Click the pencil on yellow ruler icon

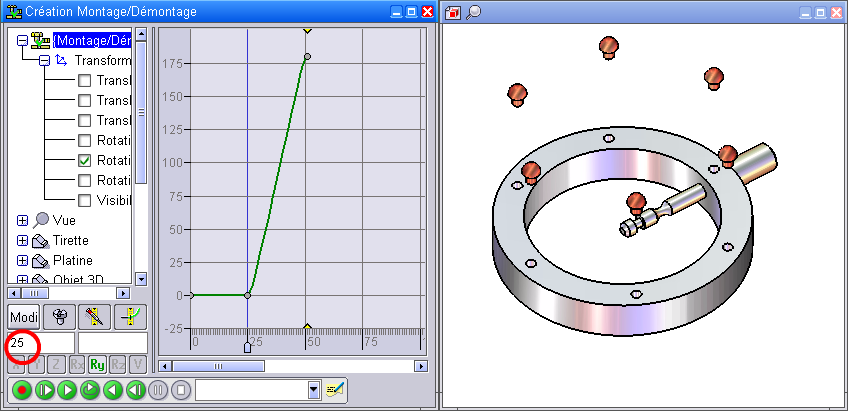pos(94,317)
